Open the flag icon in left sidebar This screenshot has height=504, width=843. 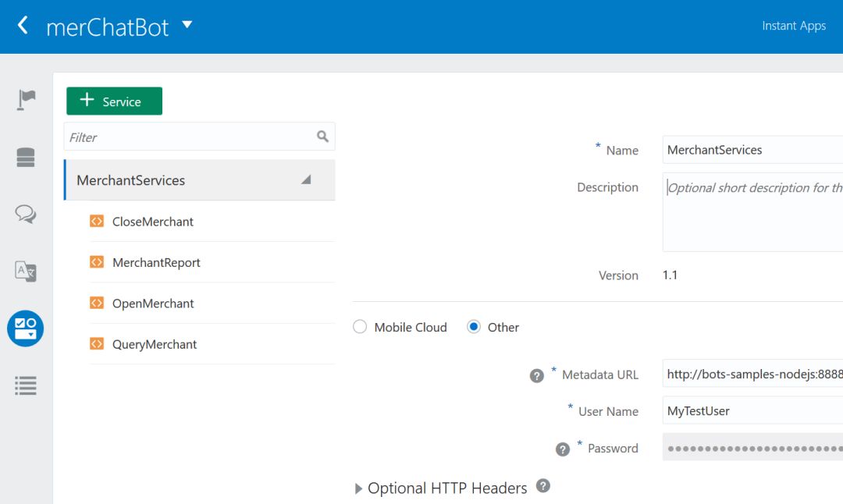(26, 99)
